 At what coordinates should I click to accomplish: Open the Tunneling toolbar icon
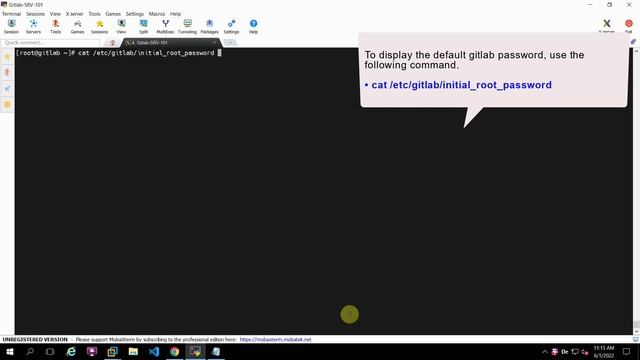[x=187, y=26]
